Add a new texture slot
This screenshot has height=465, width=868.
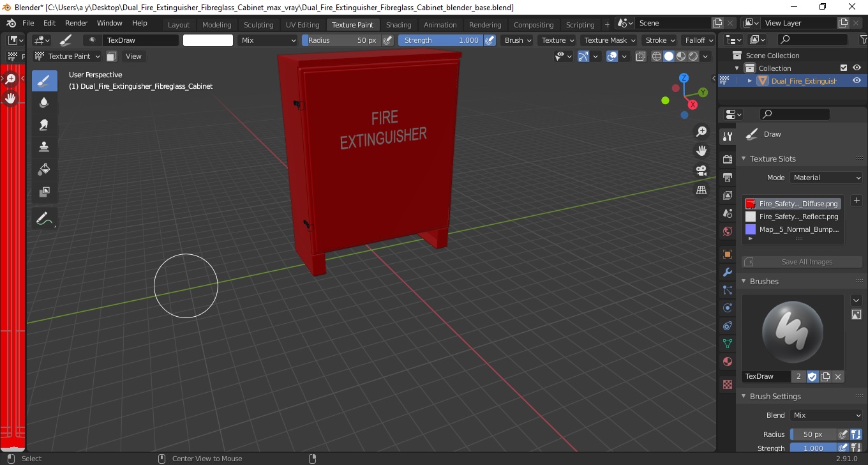(857, 201)
